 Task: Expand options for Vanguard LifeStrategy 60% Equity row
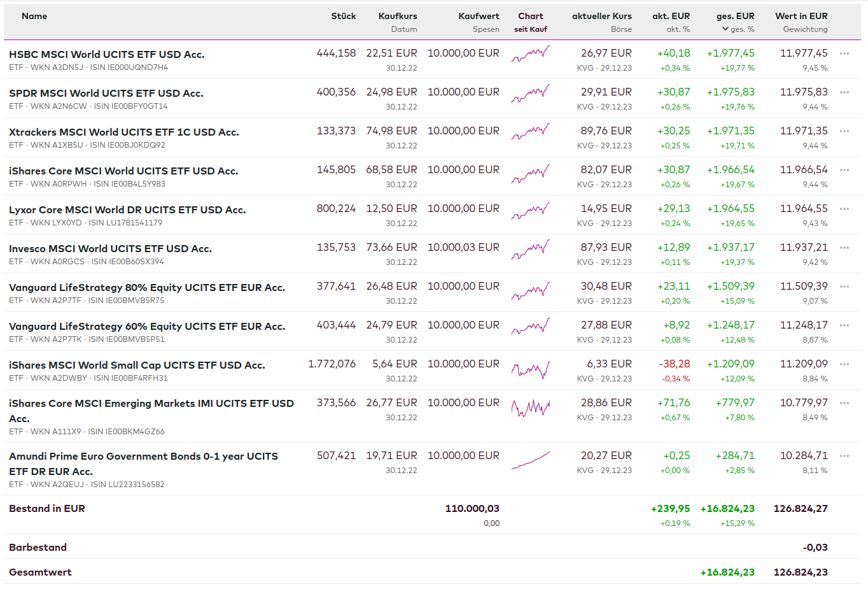click(x=844, y=325)
